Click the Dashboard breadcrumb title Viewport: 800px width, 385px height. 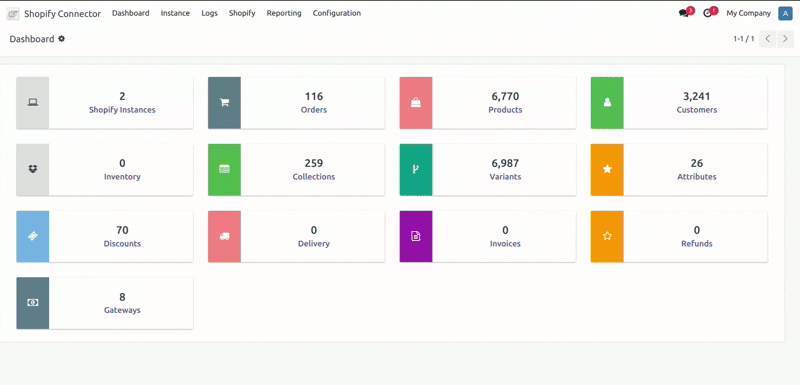[x=32, y=39]
